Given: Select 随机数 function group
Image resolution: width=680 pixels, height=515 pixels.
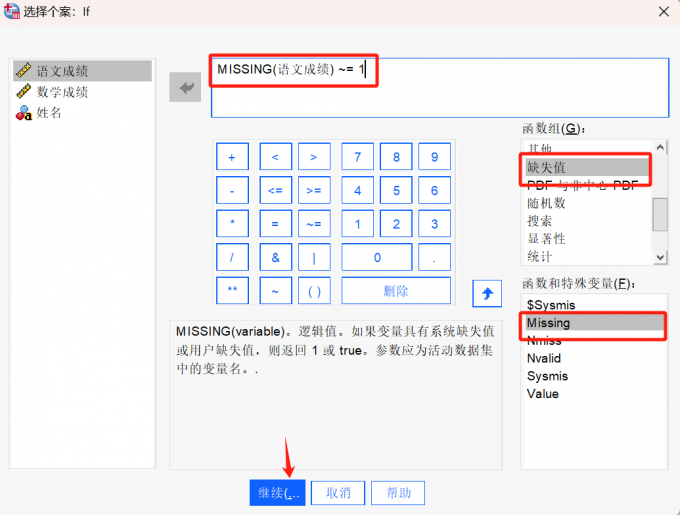Looking at the screenshot, I should 588,203.
